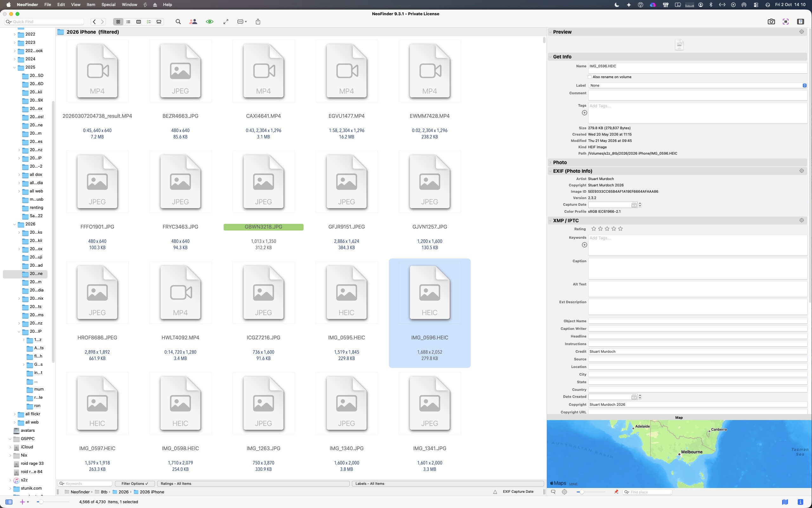Toggle the sidebar icon in status bar
This screenshot has width=812, height=508.
[9, 502]
